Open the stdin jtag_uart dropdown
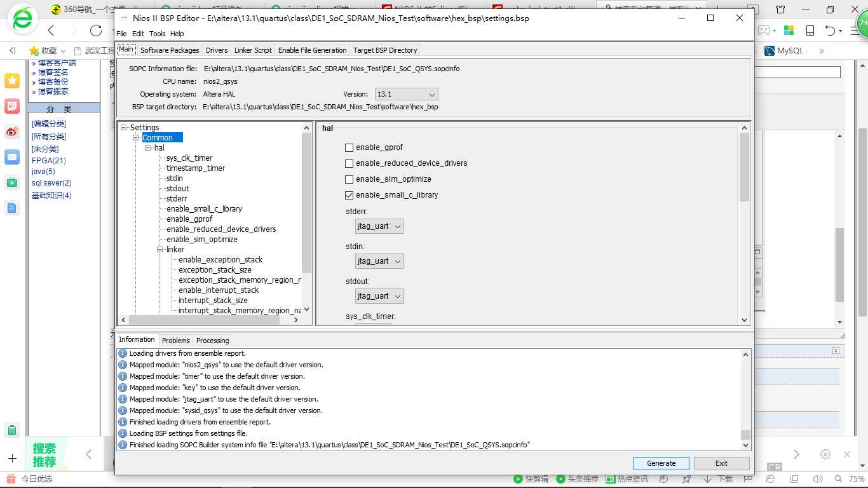Image resolution: width=868 pixels, height=488 pixels. [x=379, y=261]
